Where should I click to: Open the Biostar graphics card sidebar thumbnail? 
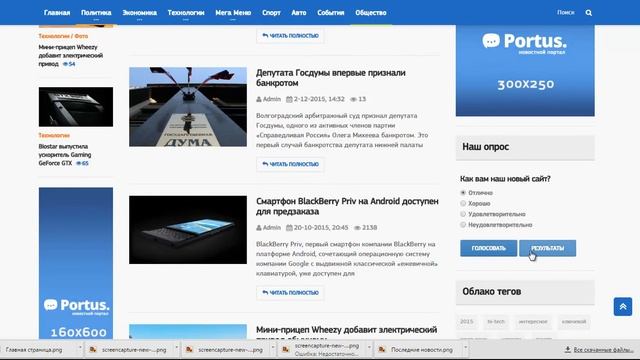(76, 107)
